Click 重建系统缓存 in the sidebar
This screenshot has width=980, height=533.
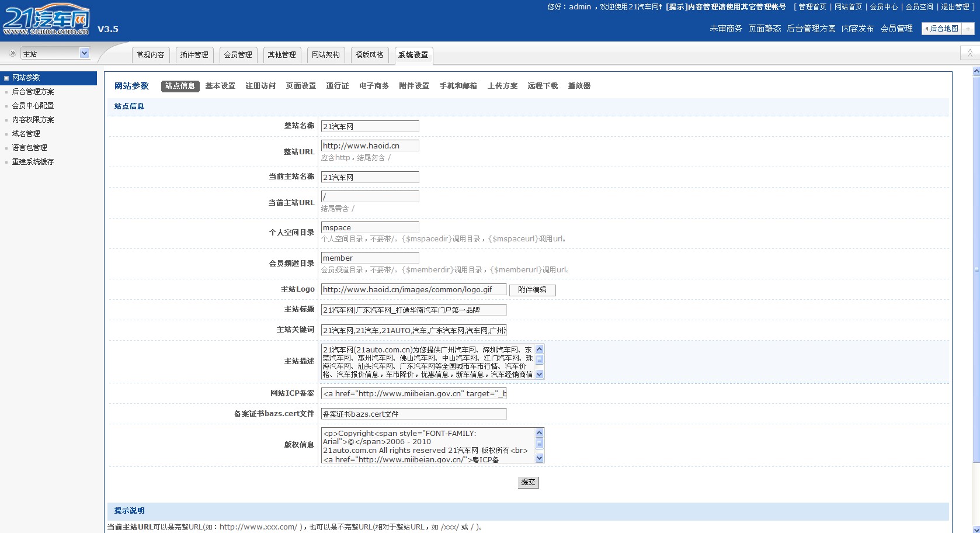click(33, 162)
